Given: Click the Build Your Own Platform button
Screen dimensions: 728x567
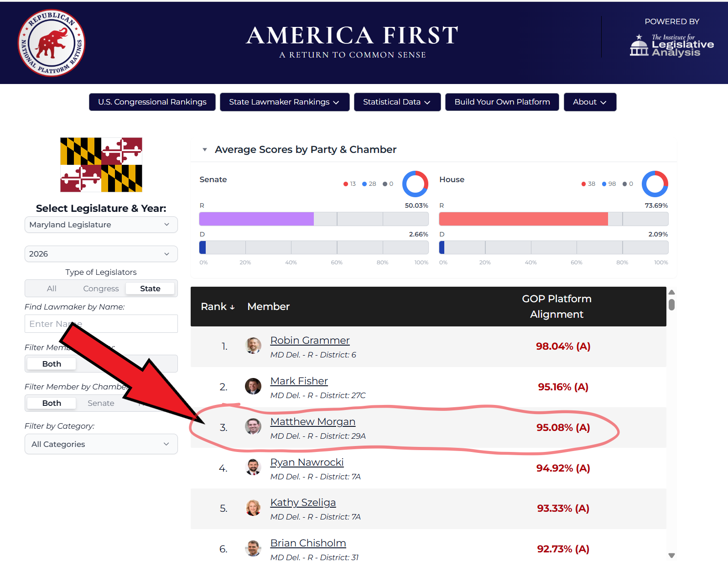Looking at the screenshot, I should click(x=502, y=102).
